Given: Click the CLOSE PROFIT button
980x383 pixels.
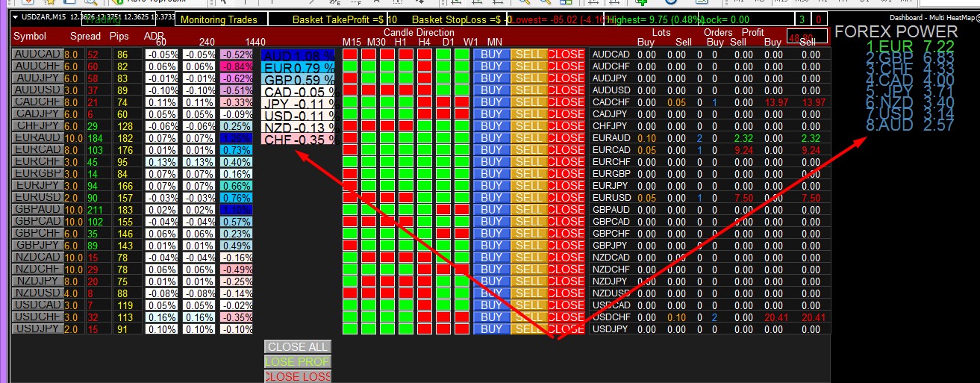Looking at the screenshot, I should pyautogui.click(x=298, y=361).
